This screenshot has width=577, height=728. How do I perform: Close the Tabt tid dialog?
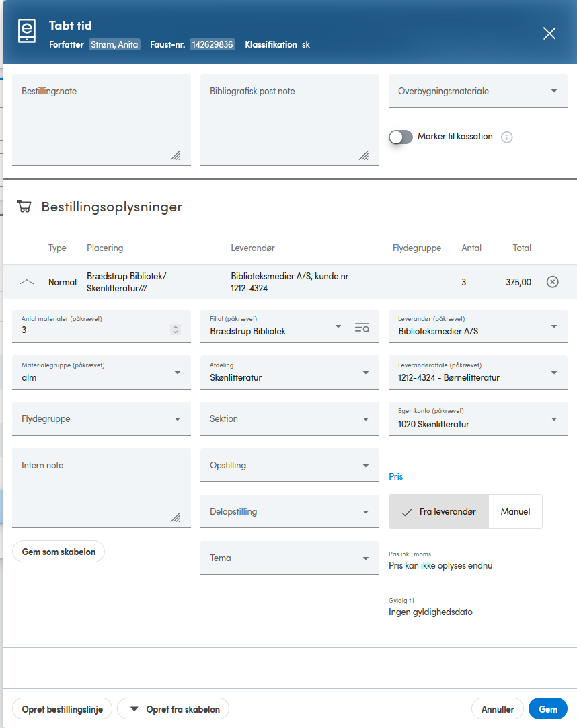[549, 34]
